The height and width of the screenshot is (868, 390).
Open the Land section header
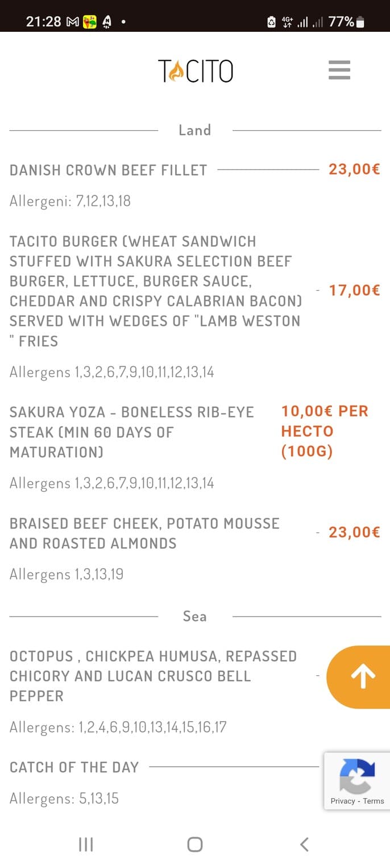[194, 130]
